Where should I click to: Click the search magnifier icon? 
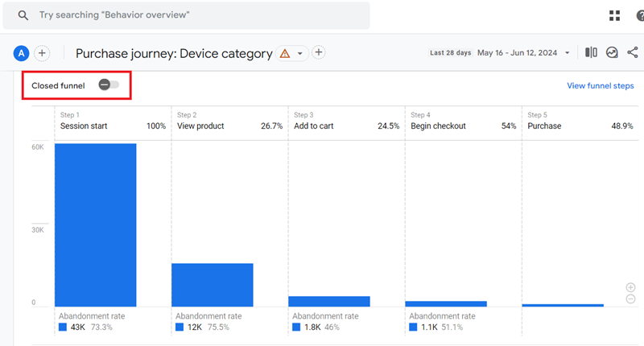pyautogui.click(x=23, y=15)
